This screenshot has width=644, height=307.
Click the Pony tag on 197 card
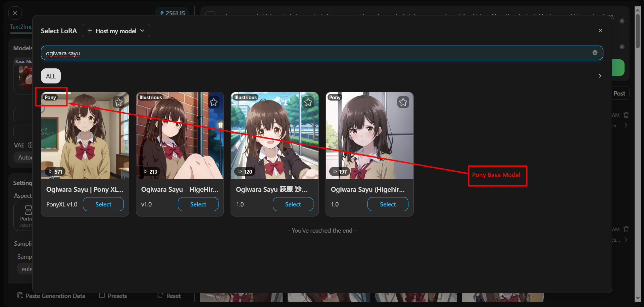335,97
